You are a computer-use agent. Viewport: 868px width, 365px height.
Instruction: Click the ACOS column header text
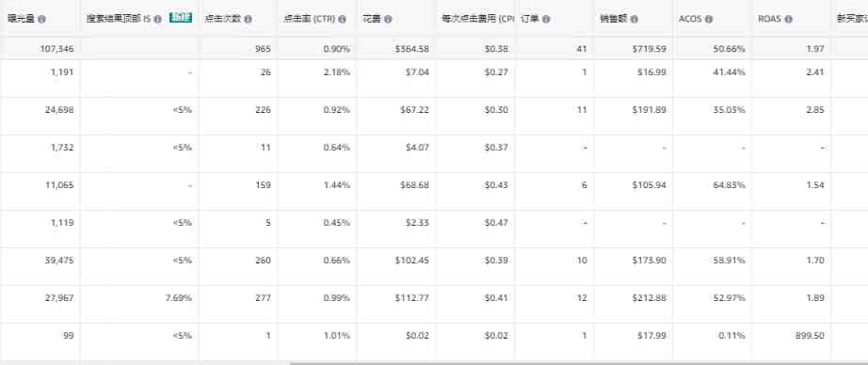[x=690, y=20]
